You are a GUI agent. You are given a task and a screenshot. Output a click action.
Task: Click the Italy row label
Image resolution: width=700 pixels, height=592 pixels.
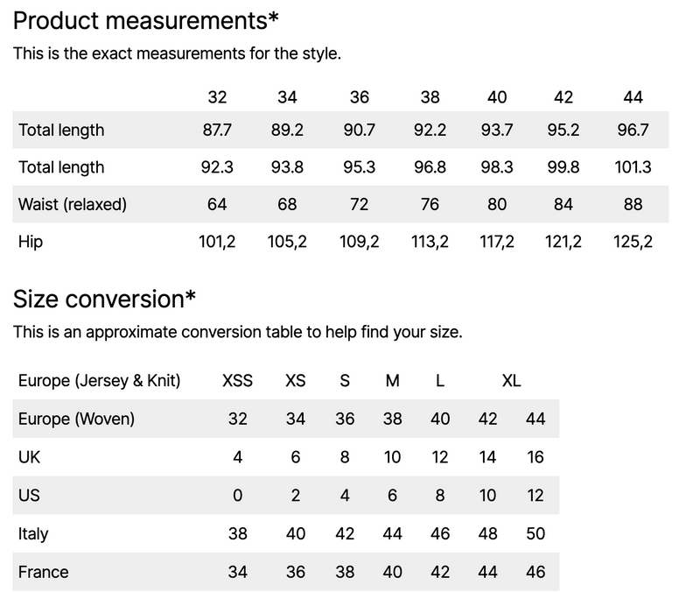coord(33,534)
